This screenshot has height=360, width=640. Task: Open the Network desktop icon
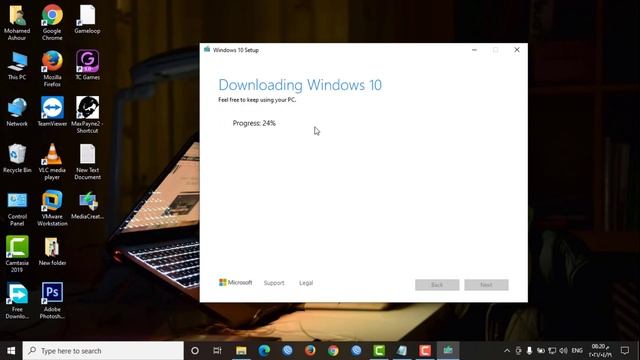[17, 111]
